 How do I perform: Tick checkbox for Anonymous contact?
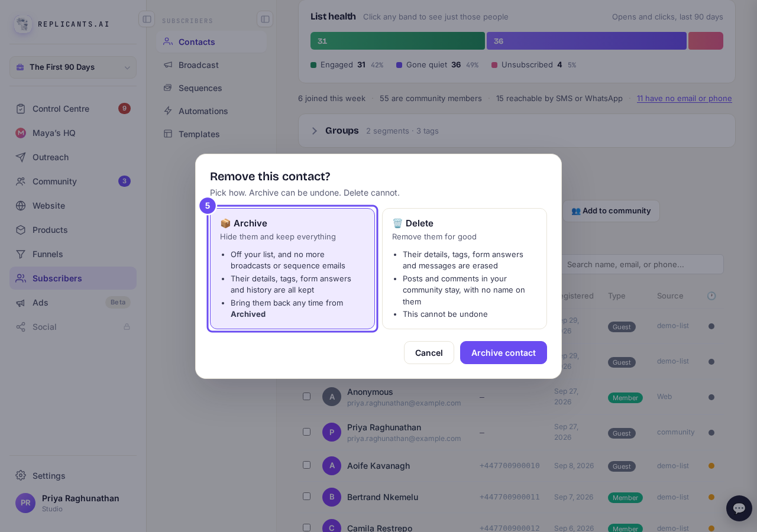click(306, 396)
